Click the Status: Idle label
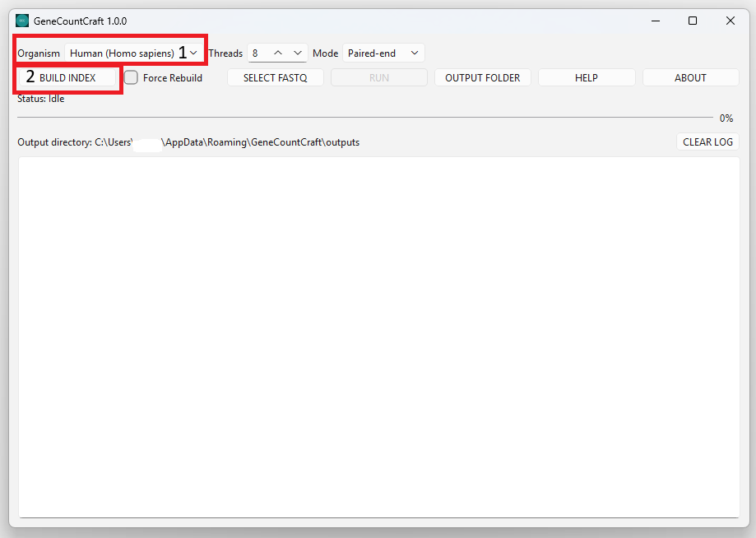This screenshot has width=756, height=538. (x=39, y=98)
